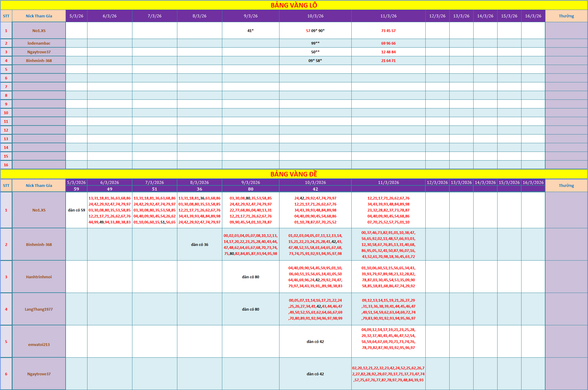Click 16/3/2026 header in Đề table
Image resolution: width=588 pixels, height=390 pixels.
coord(533,182)
